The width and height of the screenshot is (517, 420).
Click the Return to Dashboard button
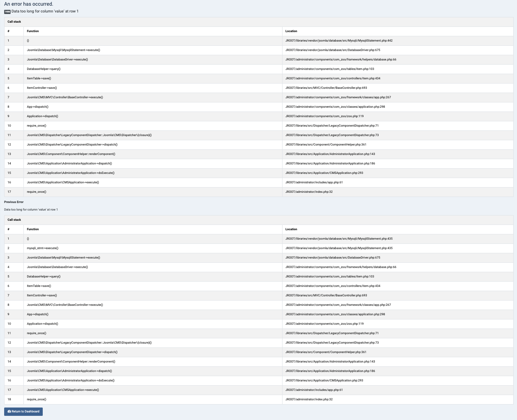point(23,411)
